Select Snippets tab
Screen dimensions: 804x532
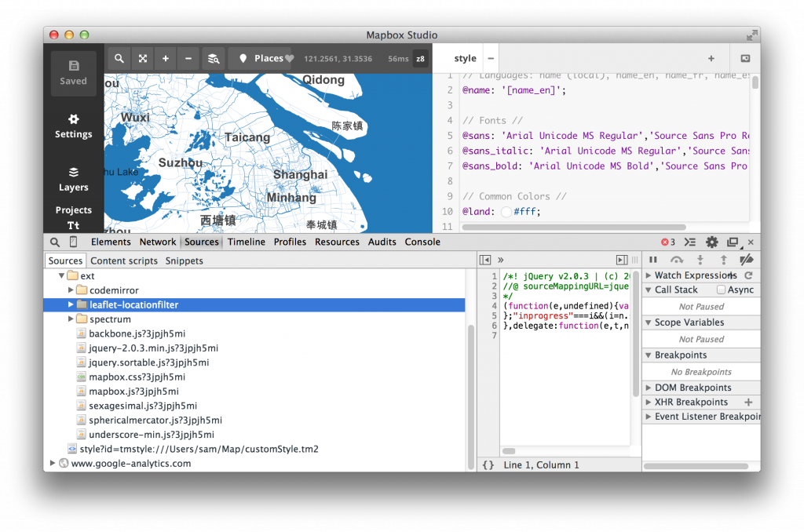pos(184,261)
